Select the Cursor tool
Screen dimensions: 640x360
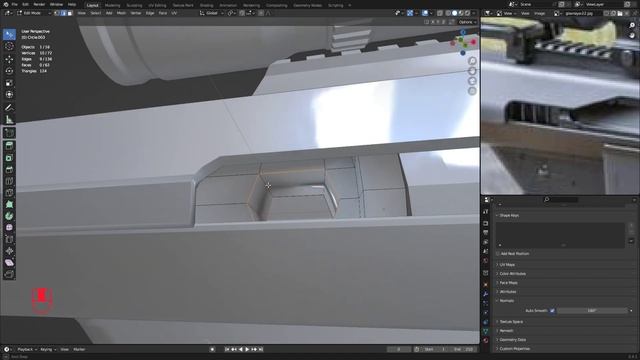click(9, 47)
